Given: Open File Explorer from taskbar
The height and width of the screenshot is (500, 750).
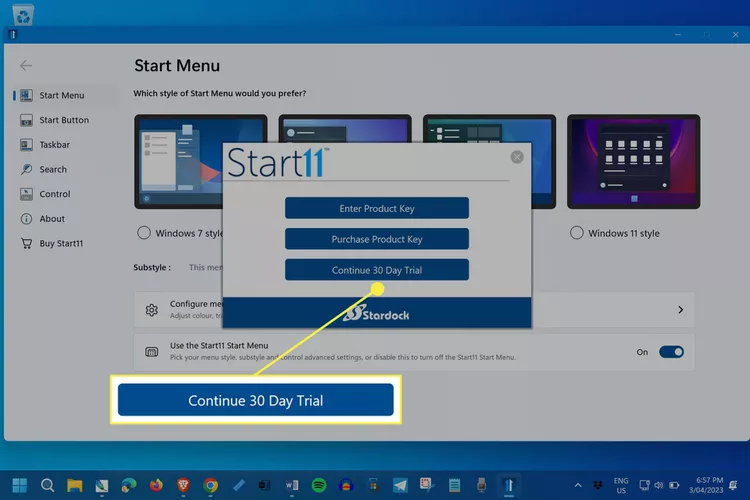Looking at the screenshot, I should click(x=75, y=486).
